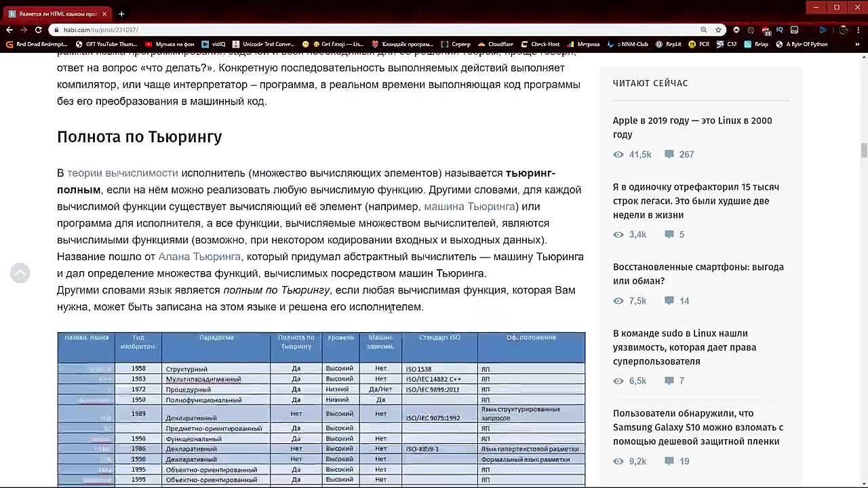
Task: Reload the current Habr page
Action: pos(38,30)
